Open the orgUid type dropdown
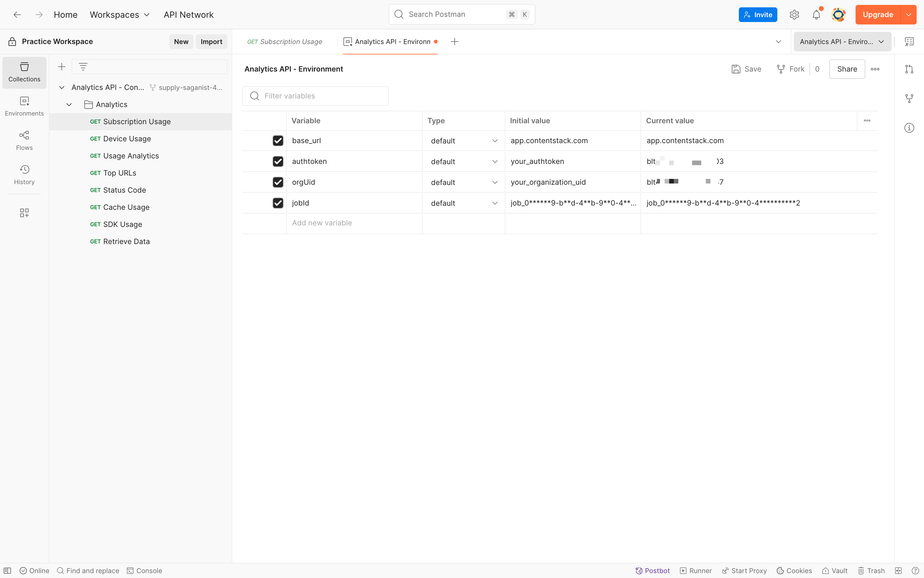The width and height of the screenshot is (924, 578). pos(464,182)
